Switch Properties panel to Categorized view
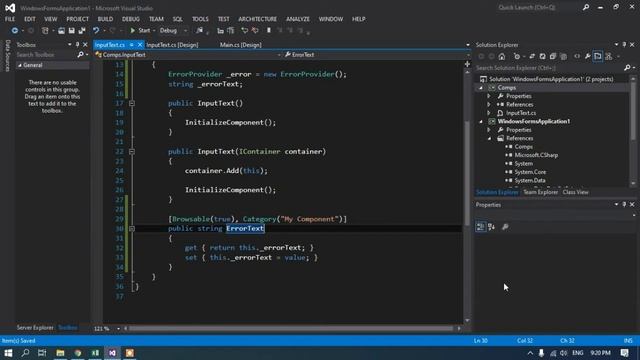Image resolution: width=640 pixels, height=360 pixels. click(x=480, y=227)
